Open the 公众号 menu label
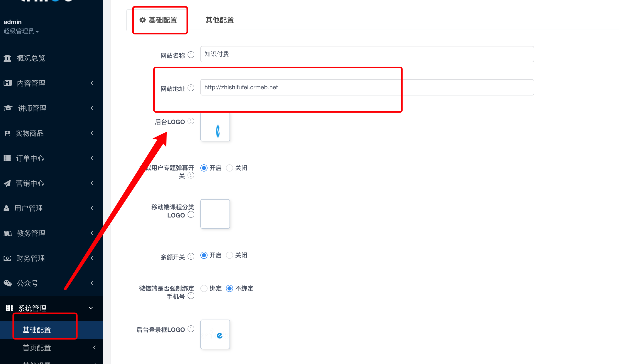 point(28,283)
